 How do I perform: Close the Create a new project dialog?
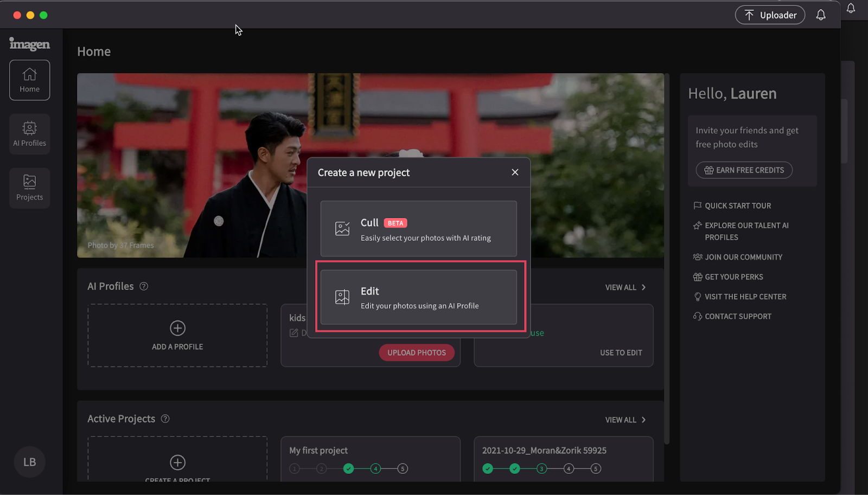pos(515,172)
